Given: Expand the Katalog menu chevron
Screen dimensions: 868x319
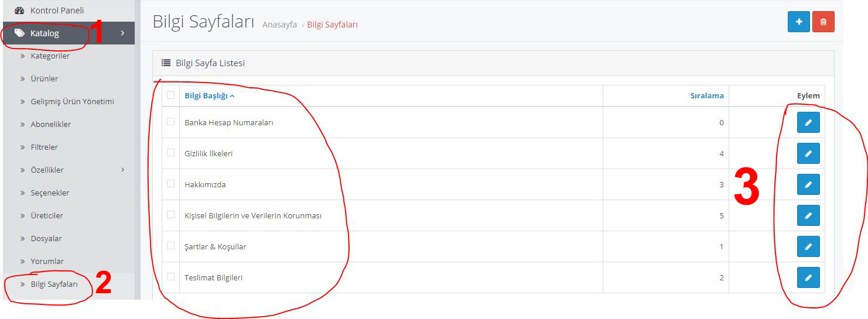Looking at the screenshot, I should (122, 33).
